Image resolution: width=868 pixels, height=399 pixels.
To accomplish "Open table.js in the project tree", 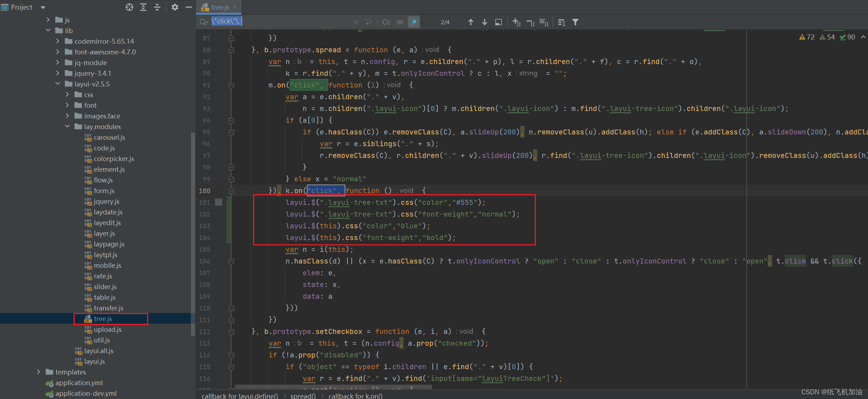I will coord(105,297).
